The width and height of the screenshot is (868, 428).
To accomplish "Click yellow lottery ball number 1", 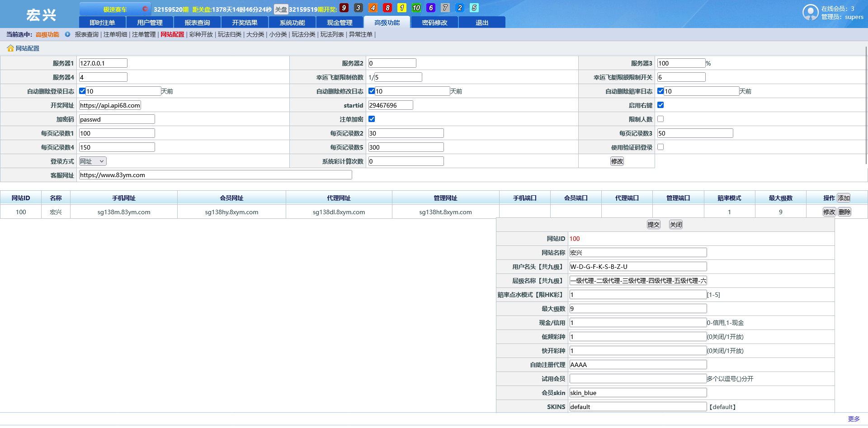I will (x=402, y=8).
